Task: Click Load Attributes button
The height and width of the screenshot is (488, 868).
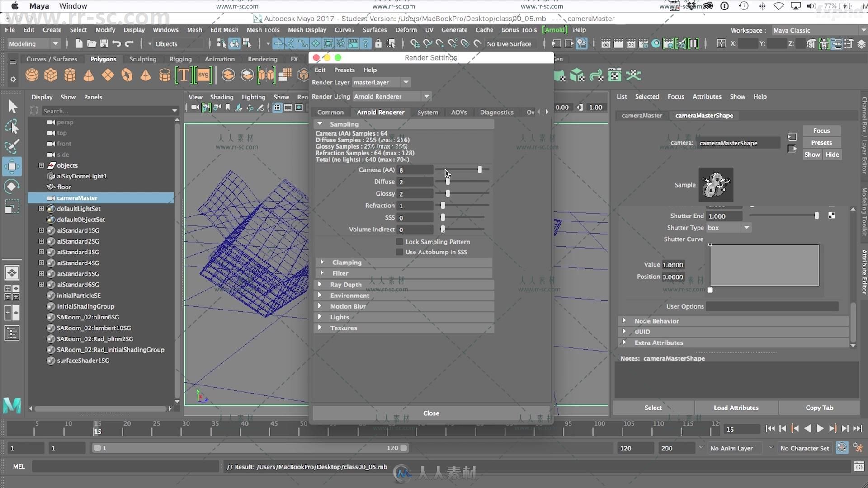Action: coord(736,408)
